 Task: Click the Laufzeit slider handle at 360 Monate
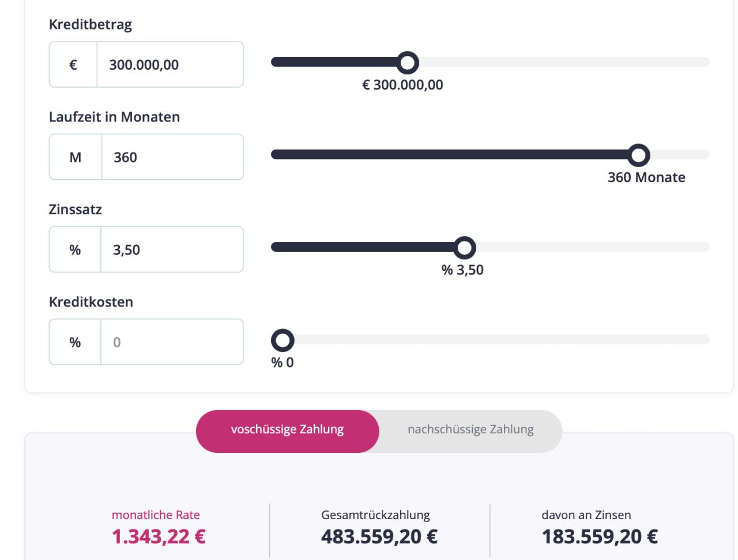pos(638,155)
